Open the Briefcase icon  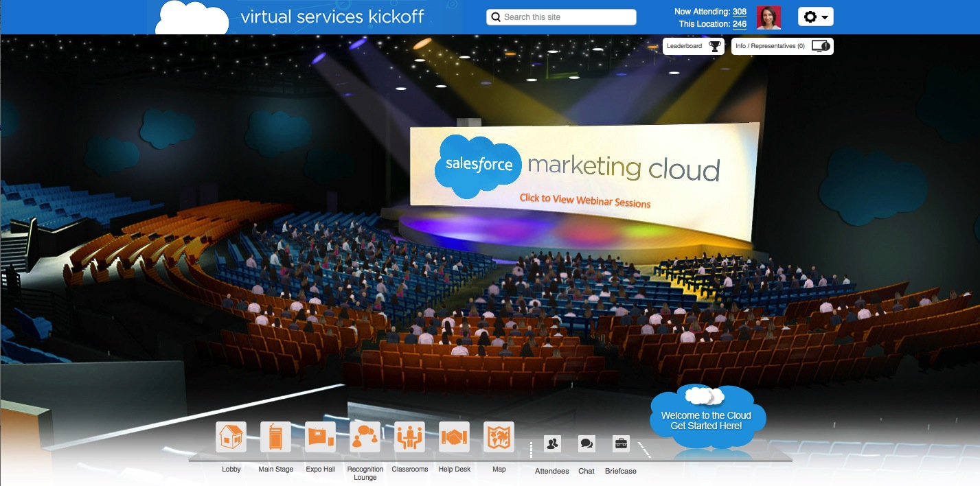(621, 444)
